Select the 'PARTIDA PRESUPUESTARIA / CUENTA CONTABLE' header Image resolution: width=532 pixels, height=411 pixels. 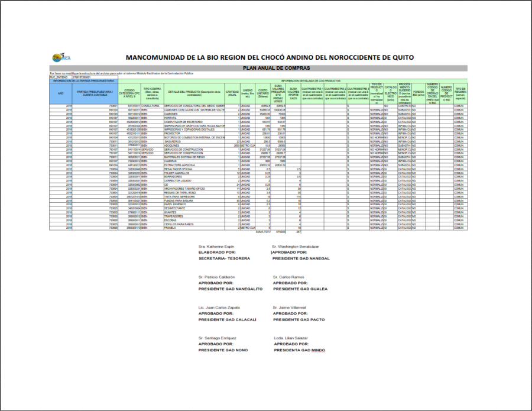coord(95,93)
